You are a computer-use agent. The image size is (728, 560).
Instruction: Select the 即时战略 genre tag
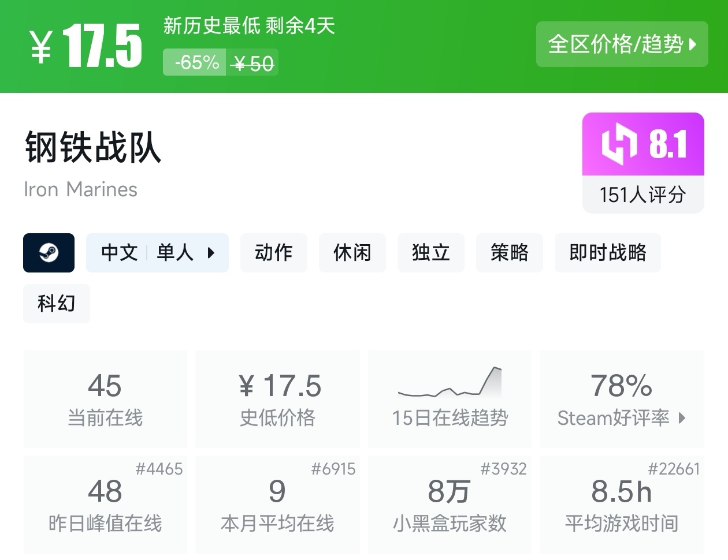[607, 252]
